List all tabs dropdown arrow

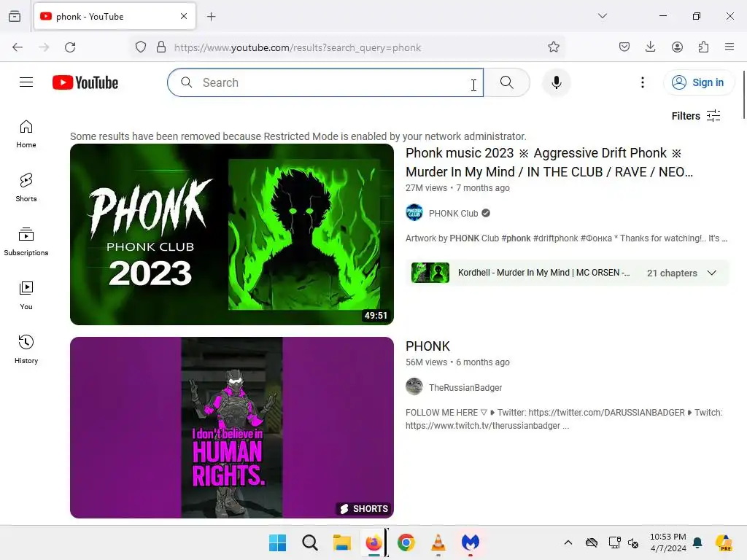pos(602,16)
